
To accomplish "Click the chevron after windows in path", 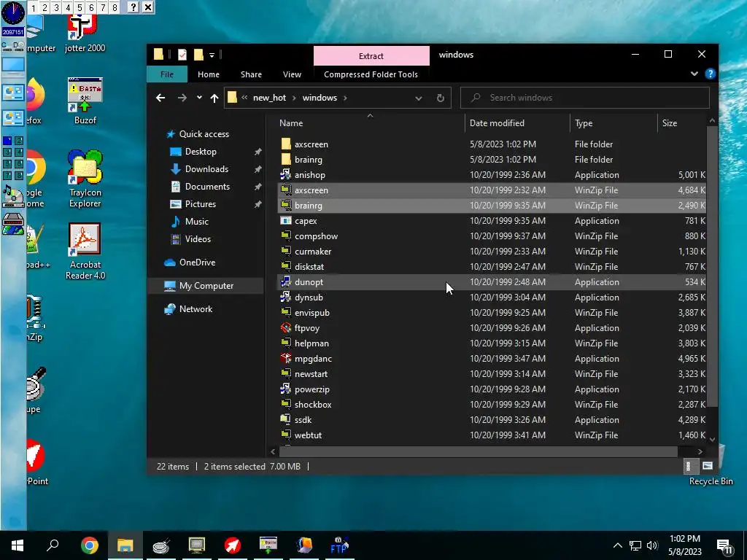I will click(x=345, y=98).
